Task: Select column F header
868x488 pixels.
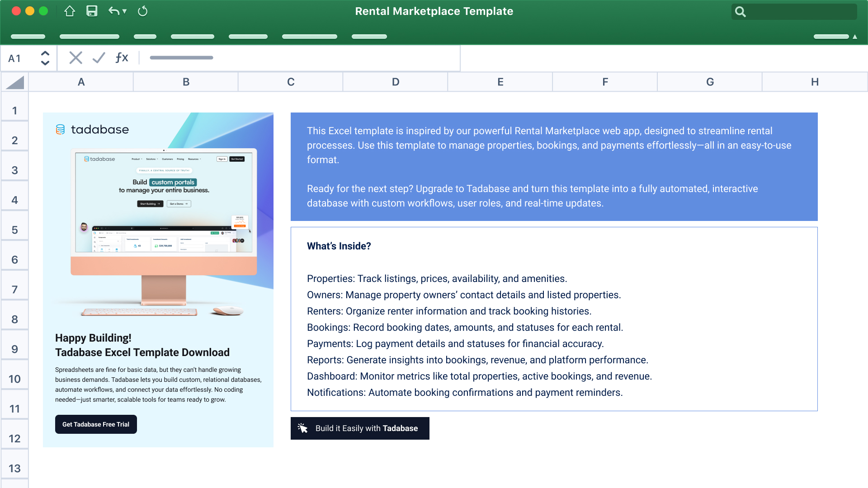Action: point(605,82)
